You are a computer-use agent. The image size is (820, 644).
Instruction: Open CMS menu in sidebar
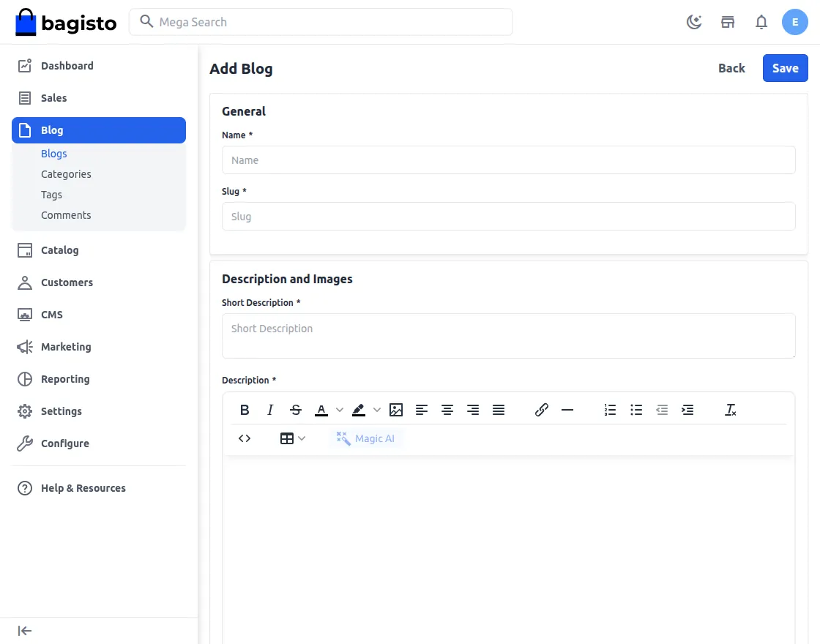[98, 315]
